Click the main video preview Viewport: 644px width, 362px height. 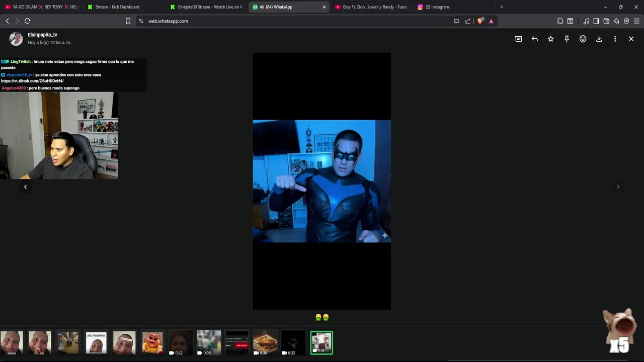[x=321, y=181]
